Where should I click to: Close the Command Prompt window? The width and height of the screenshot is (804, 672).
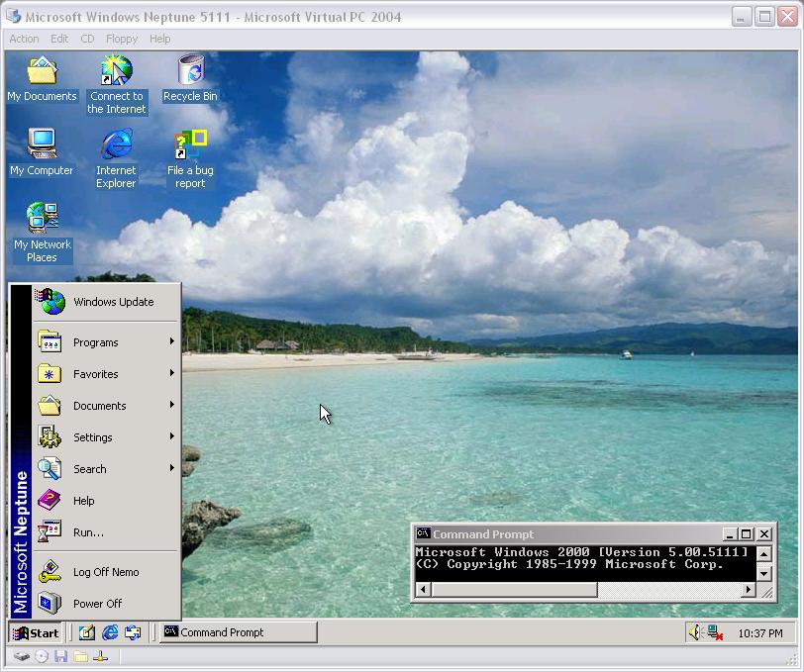[764, 534]
